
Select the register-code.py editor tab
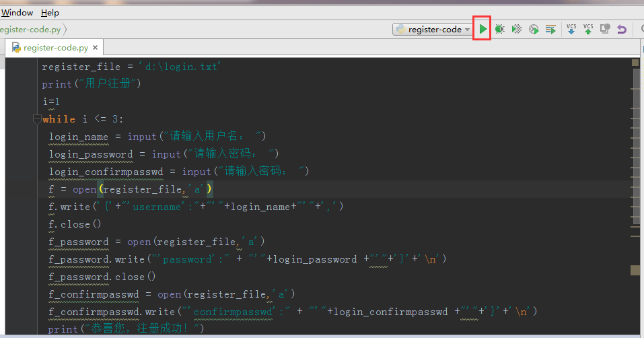pyautogui.click(x=53, y=48)
